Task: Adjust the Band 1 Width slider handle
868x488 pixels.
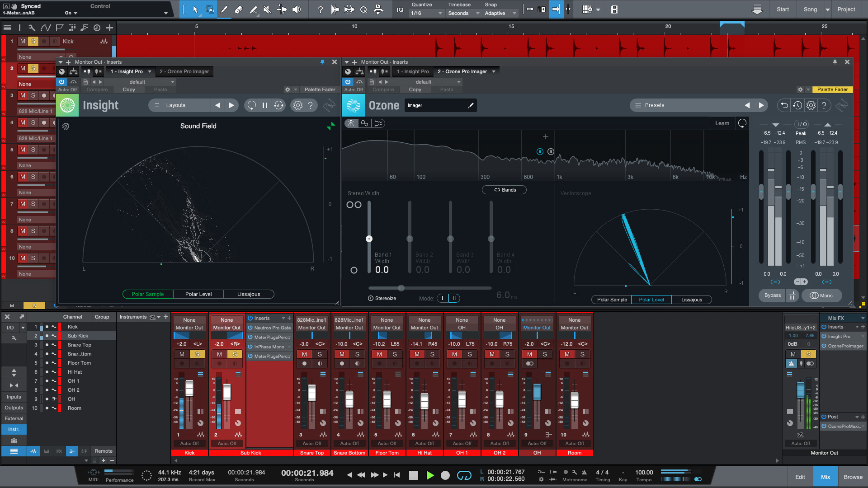Action: click(x=369, y=239)
